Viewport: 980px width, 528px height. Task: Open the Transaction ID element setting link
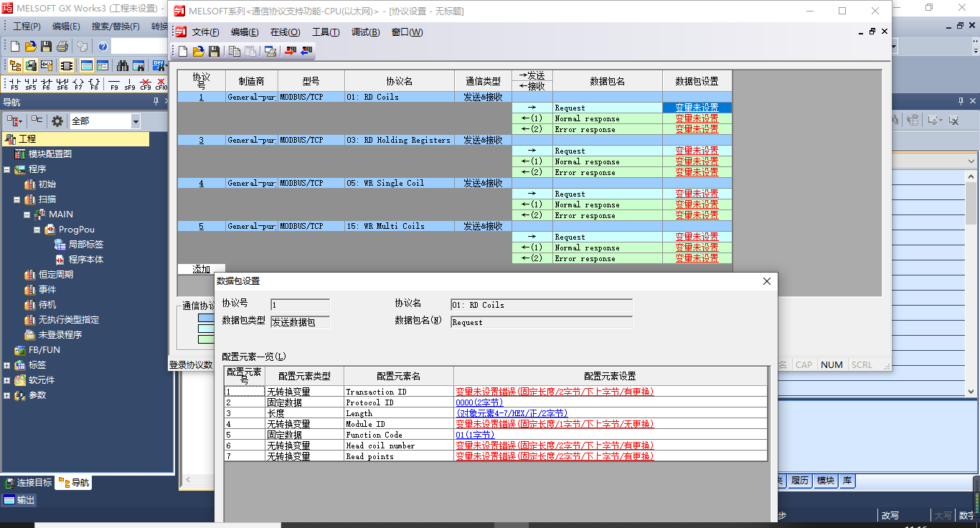coord(554,392)
